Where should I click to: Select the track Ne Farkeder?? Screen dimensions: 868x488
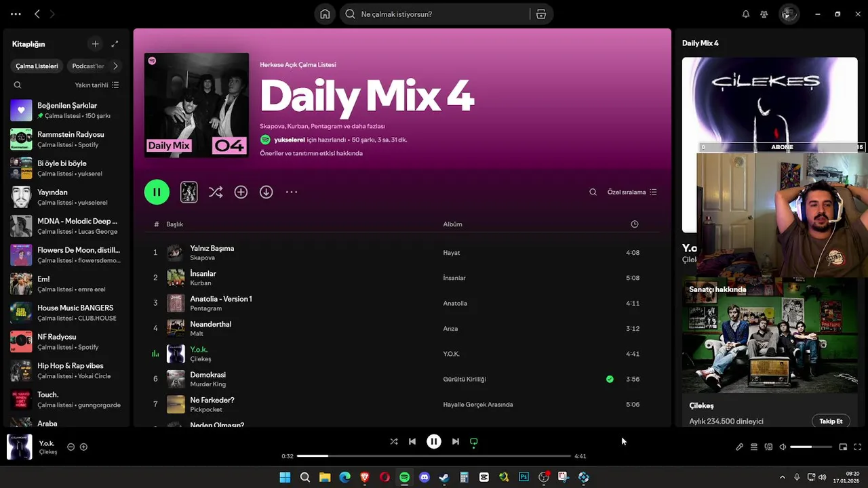[x=401, y=405]
